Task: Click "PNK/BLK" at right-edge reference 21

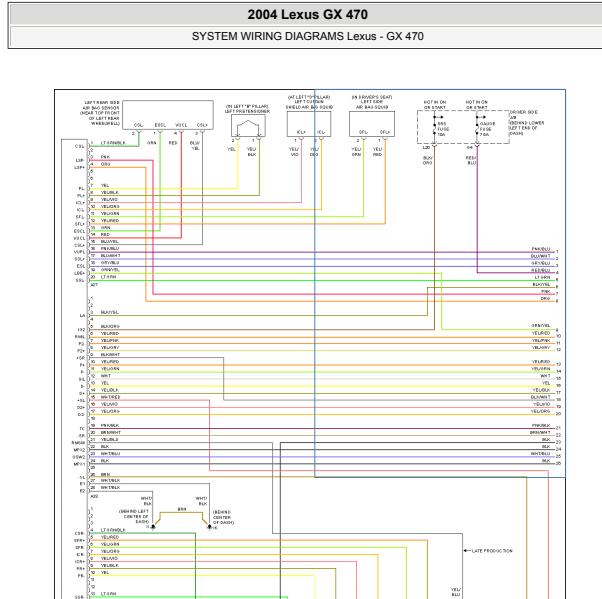Action: coord(541,425)
